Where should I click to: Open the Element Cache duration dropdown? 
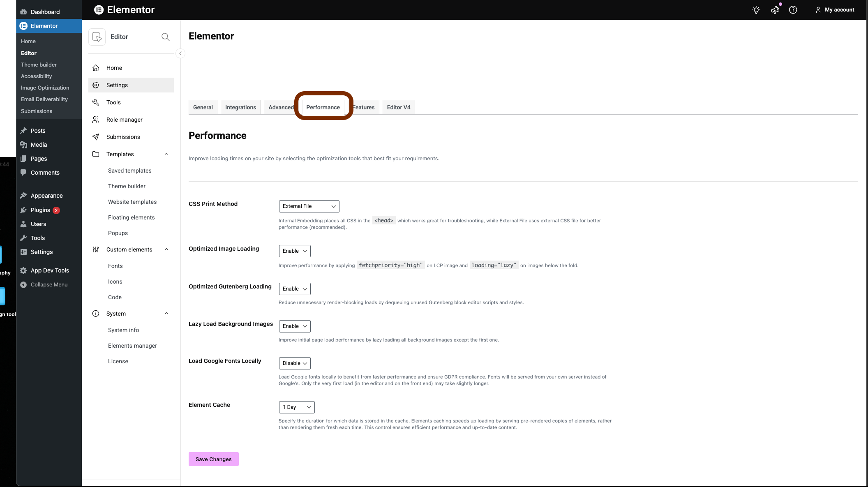(x=296, y=407)
